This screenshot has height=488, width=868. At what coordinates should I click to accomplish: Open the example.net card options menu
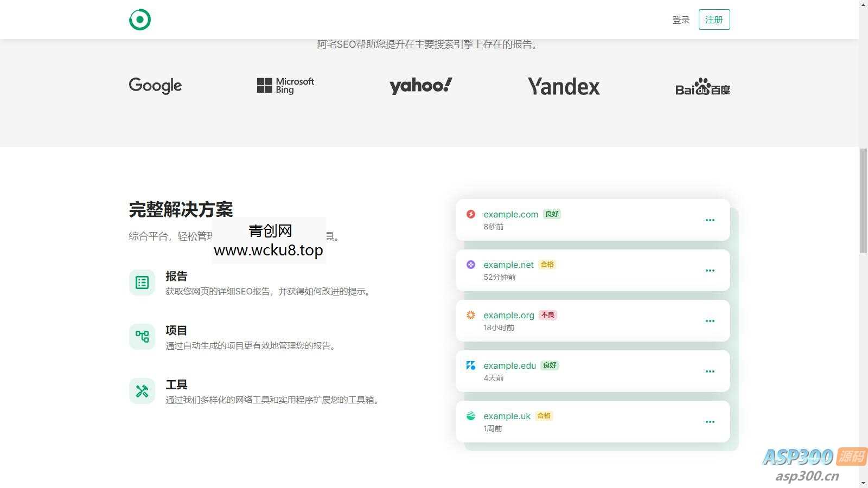tap(710, 270)
